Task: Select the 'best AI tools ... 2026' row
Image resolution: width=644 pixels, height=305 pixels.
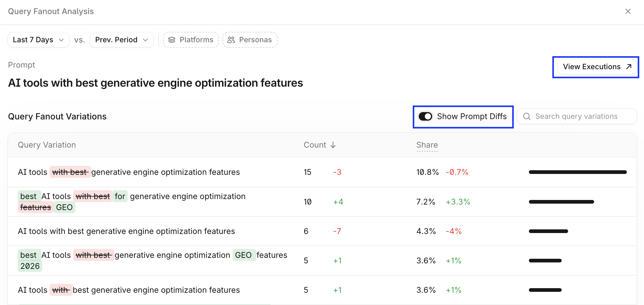Action: [x=322, y=261]
